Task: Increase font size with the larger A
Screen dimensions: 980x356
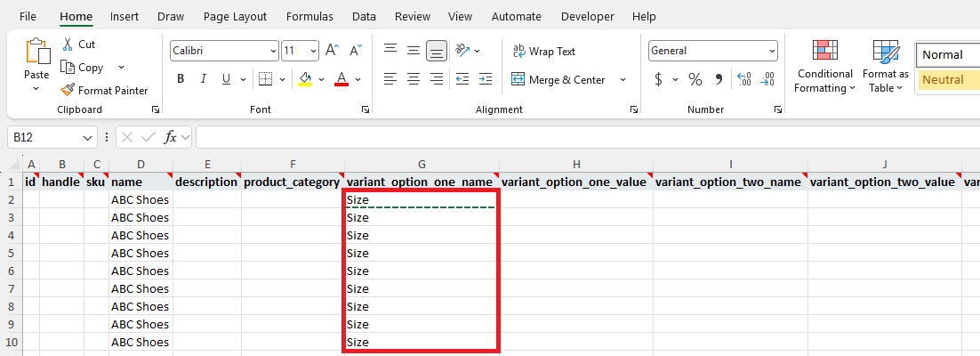Action: tap(333, 51)
